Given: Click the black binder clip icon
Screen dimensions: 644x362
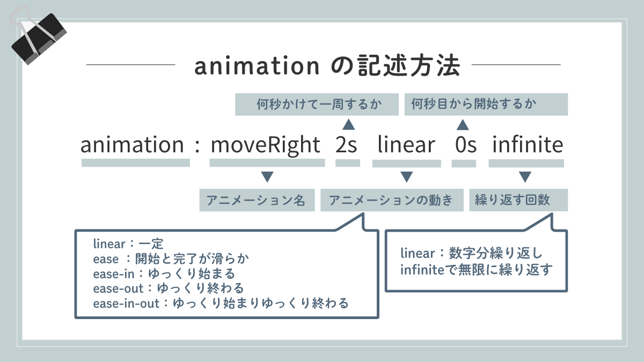Looking at the screenshot, I should pos(39,36).
